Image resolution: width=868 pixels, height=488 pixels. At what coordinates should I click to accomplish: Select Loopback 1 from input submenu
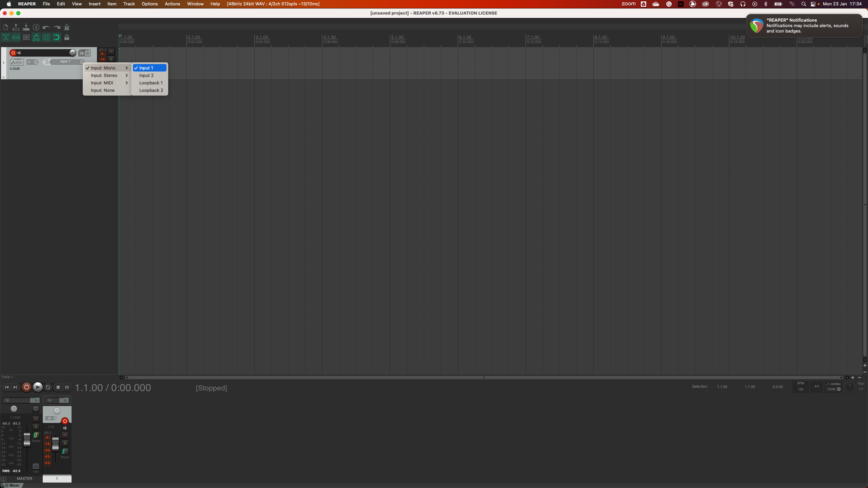[151, 83]
